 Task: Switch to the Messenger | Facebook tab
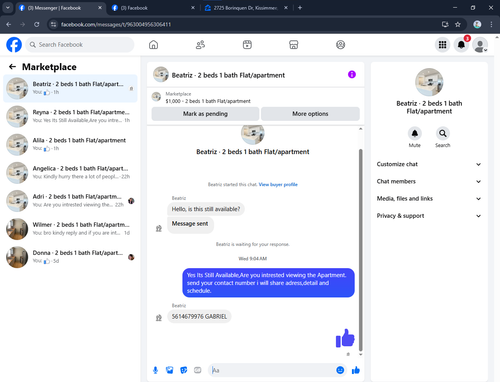pos(60,8)
